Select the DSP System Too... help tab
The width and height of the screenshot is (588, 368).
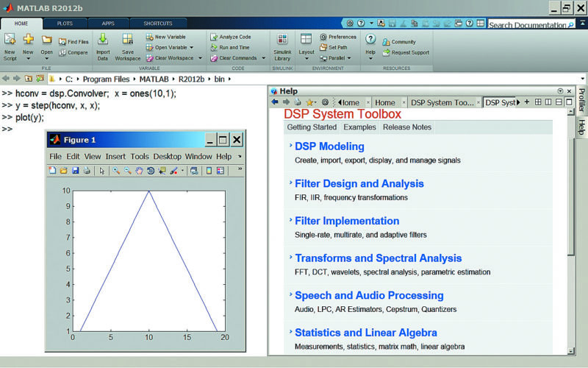[442, 102]
